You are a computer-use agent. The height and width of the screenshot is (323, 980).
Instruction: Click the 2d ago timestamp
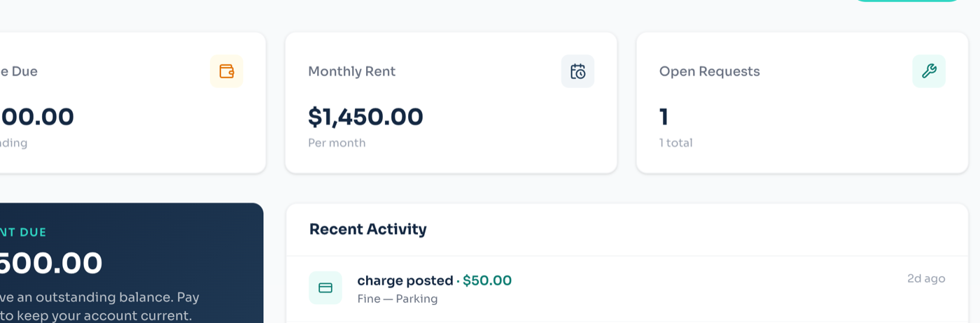(x=926, y=278)
